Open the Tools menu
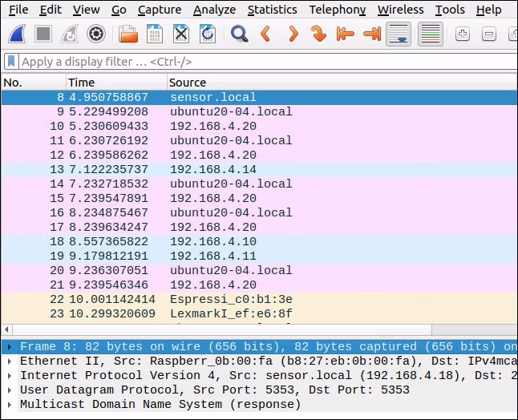Viewport: 518px width, 420px height. pos(450,10)
